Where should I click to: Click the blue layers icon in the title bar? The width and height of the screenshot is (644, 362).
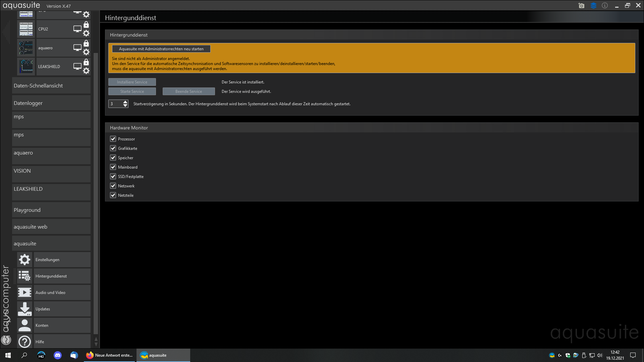pos(593,6)
